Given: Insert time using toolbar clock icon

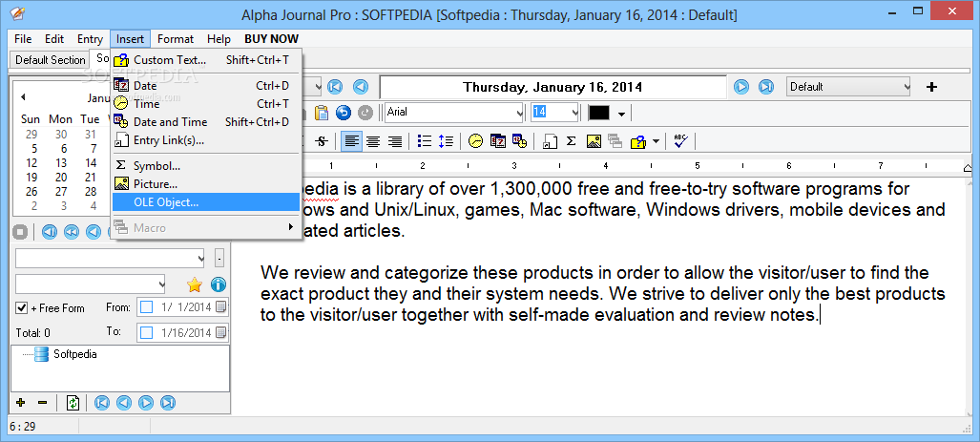Looking at the screenshot, I should [476, 141].
